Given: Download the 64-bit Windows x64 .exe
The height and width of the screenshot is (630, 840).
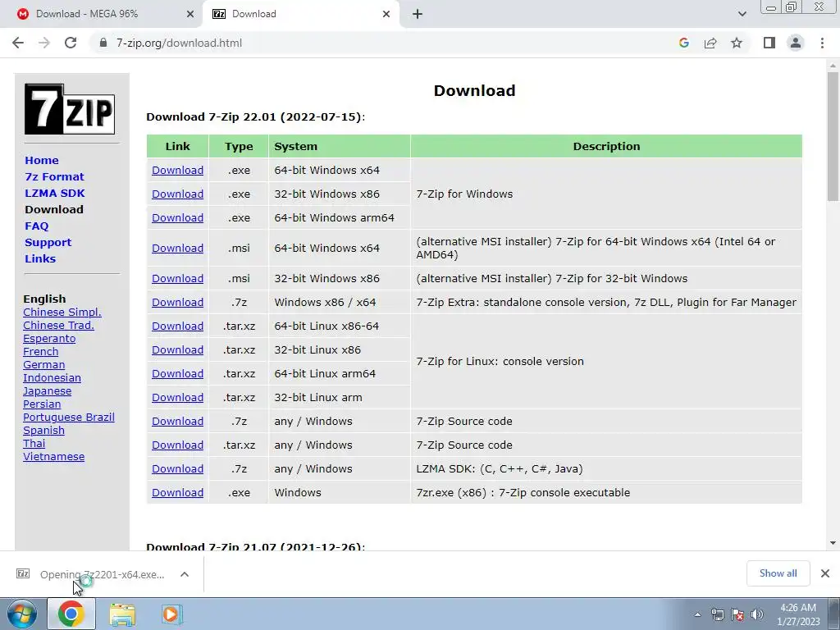Looking at the screenshot, I should pos(177,171).
